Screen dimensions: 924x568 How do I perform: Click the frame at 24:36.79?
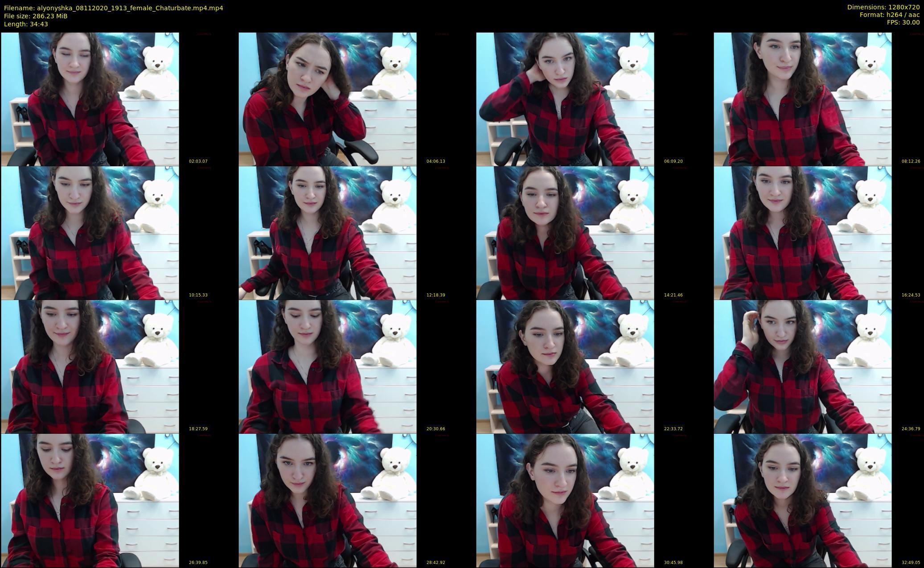[x=802, y=366]
